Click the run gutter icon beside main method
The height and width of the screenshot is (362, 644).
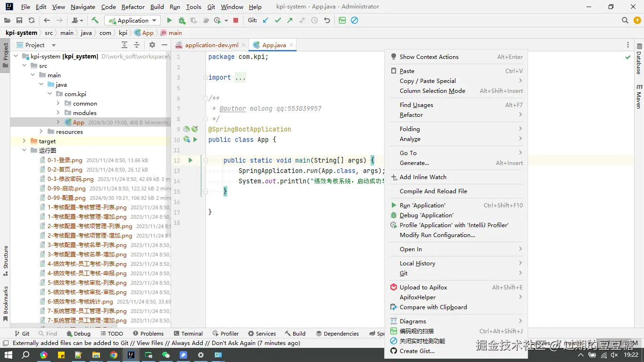click(190, 160)
